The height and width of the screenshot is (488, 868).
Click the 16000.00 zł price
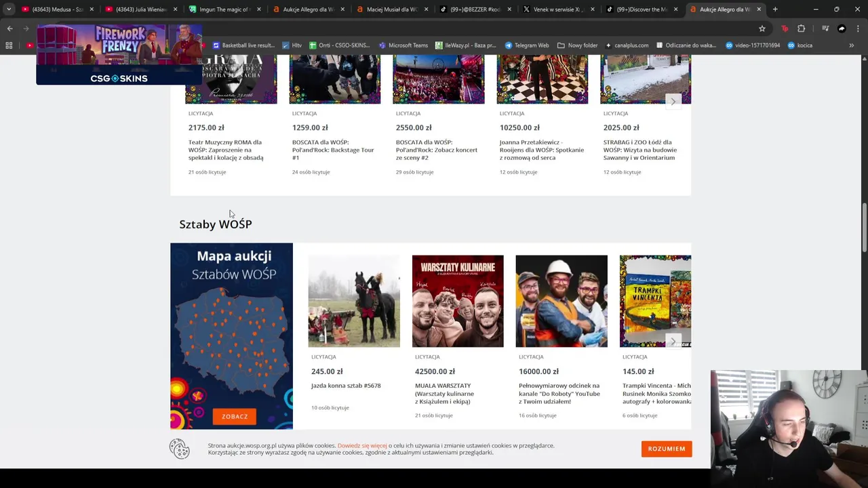538,371
